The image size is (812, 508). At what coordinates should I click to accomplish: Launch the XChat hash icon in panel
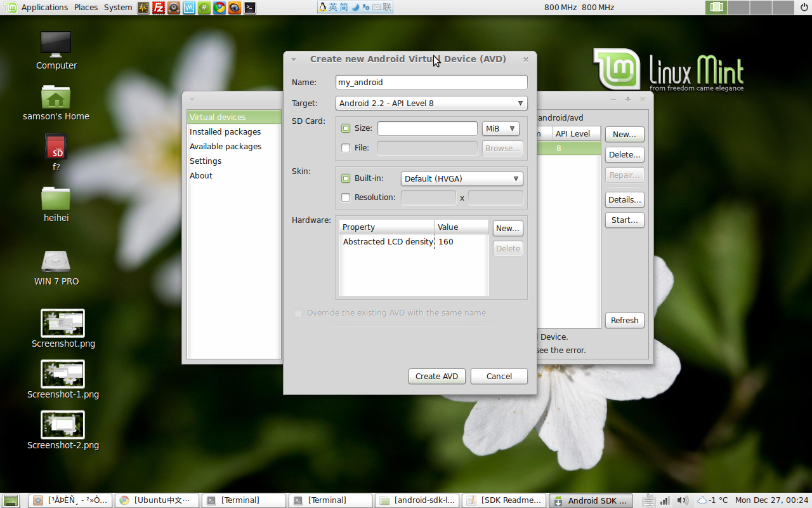point(204,8)
